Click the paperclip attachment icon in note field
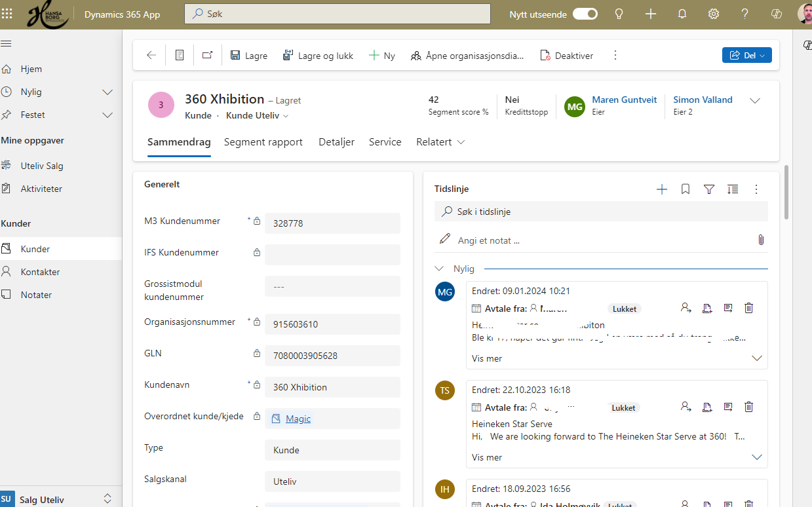812x507 pixels. tap(760, 240)
